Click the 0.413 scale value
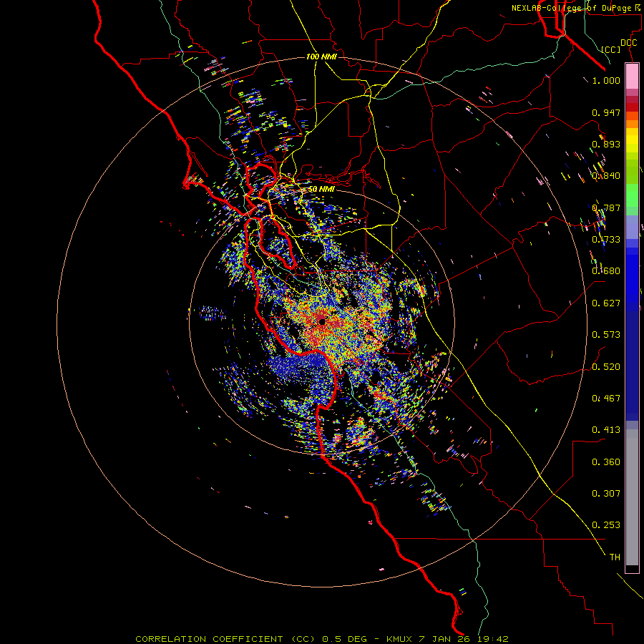Viewport: 644px width, 644px height. pyautogui.click(x=606, y=430)
